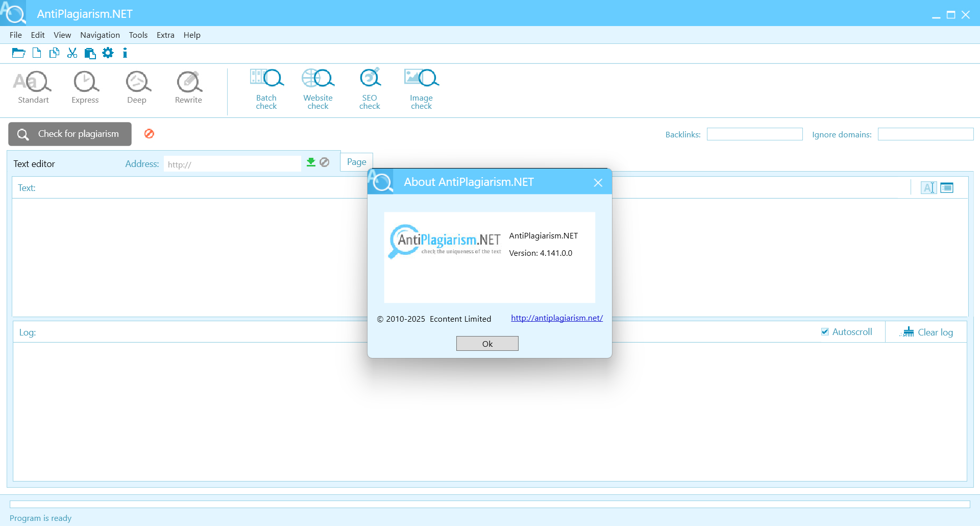The height and width of the screenshot is (526, 980).
Task: Open the Website check tool
Action: point(318,89)
